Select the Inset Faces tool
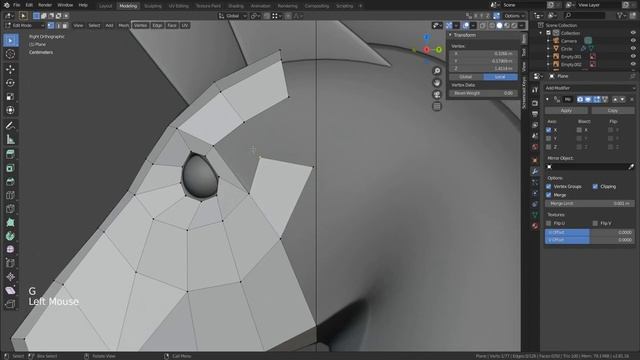The image size is (640, 360). coord(11,168)
